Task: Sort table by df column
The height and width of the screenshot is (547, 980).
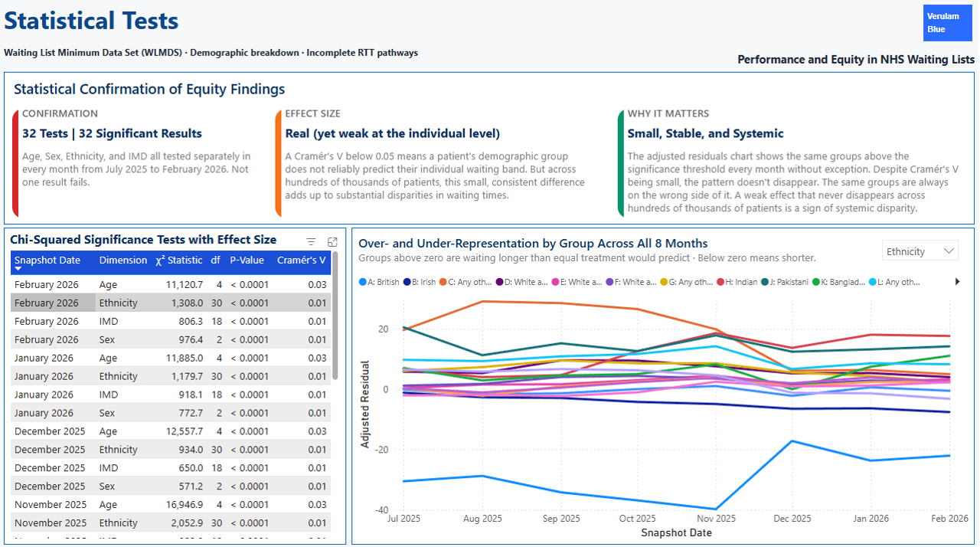Action: [216, 260]
